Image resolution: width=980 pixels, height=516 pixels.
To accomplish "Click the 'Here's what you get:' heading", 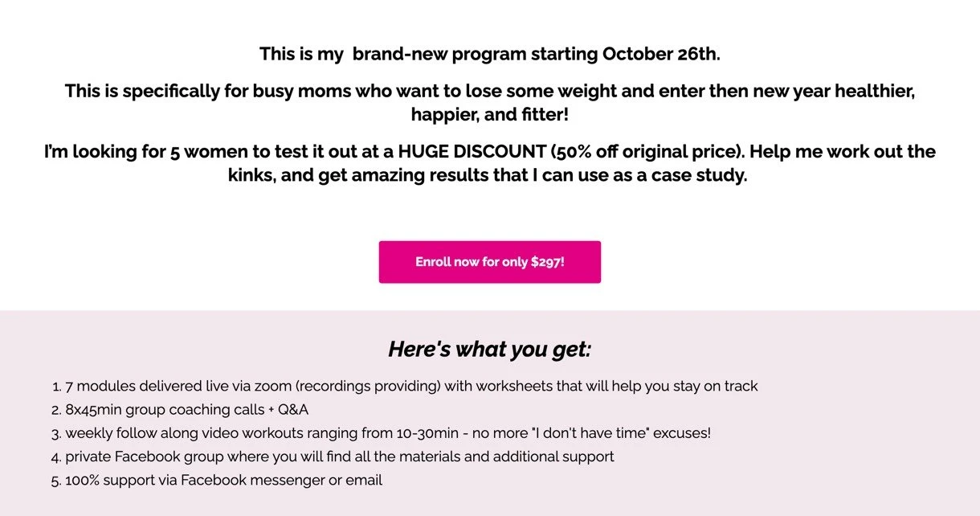I will point(489,350).
